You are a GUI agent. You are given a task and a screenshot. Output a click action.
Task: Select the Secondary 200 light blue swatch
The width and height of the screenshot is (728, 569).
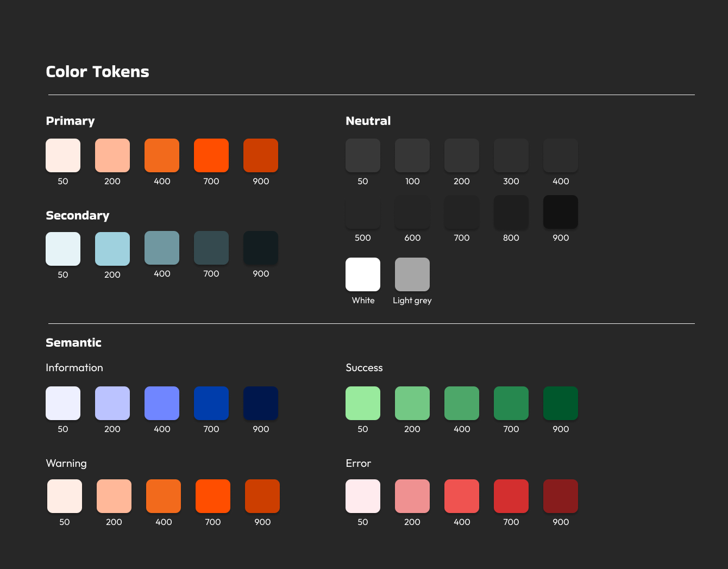point(112,247)
